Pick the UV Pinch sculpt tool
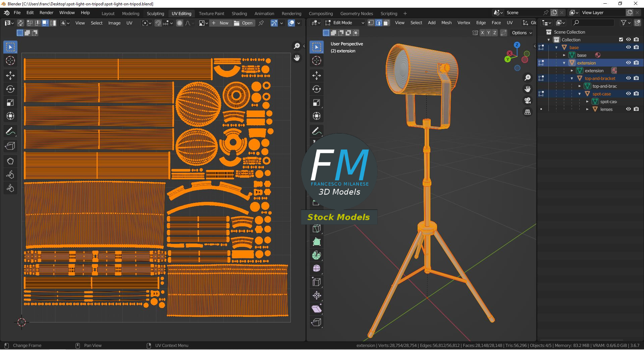 click(10, 188)
